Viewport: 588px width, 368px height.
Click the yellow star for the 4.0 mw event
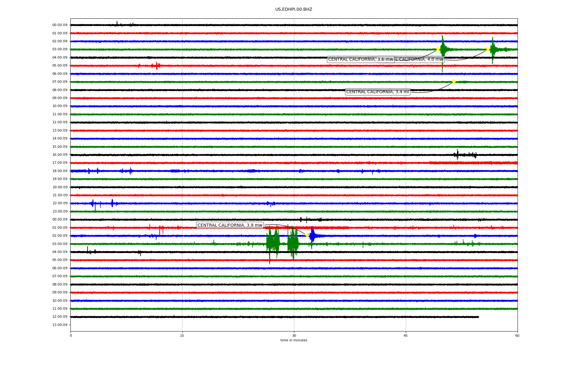click(x=488, y=49)
